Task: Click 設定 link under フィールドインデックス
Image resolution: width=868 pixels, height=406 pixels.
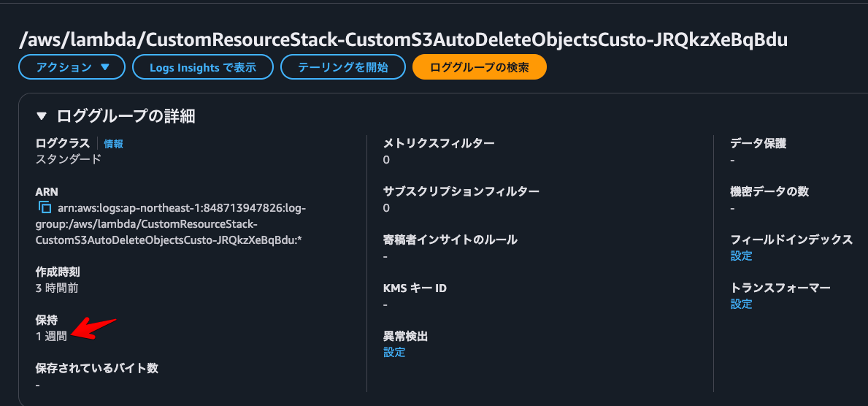Action: (741, 256)
